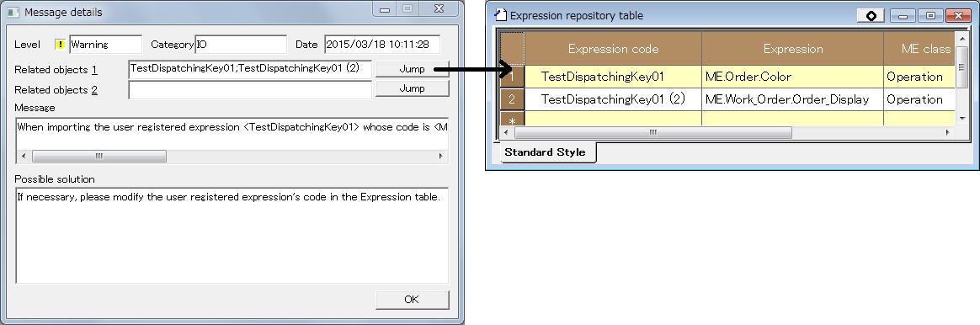Switch to the Standard Style tab
Viewport: 980px width, 325px height.
[545, 152]
